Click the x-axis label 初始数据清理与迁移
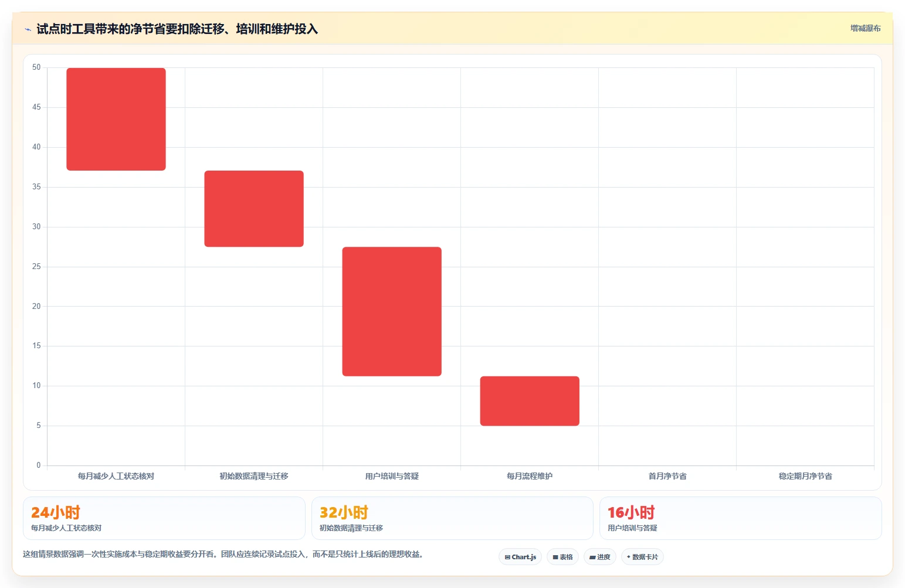905x588 pixels. [254, 476]
